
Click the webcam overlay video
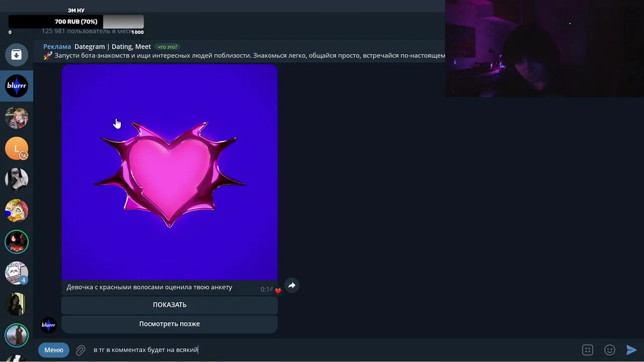tap(544, 48)
